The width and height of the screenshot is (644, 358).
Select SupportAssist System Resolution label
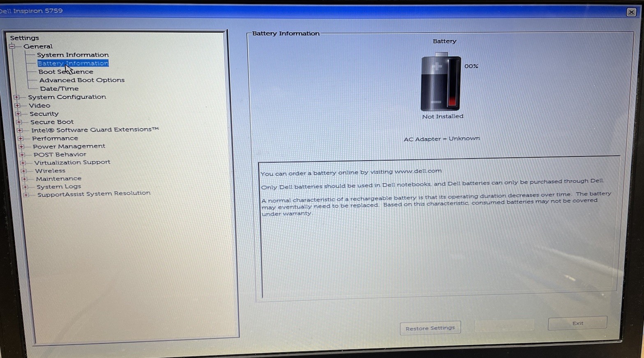click(x=94, y=193)
